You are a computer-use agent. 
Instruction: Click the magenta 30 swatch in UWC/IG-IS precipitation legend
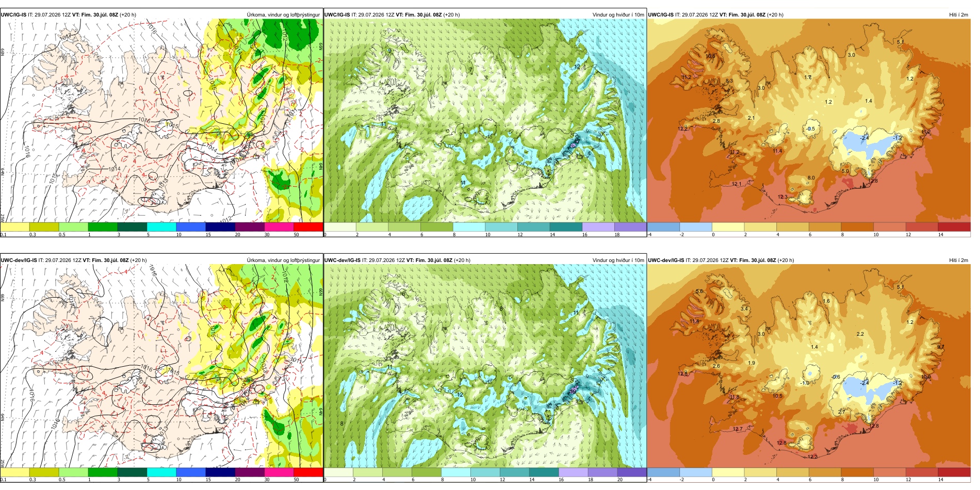(x=279, y=227)
